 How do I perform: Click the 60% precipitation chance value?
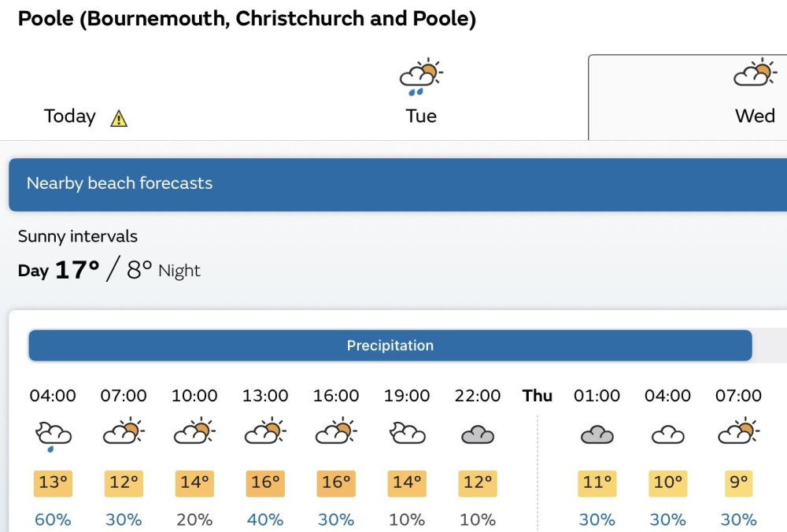pyautogui.click(x=53, y=519)
